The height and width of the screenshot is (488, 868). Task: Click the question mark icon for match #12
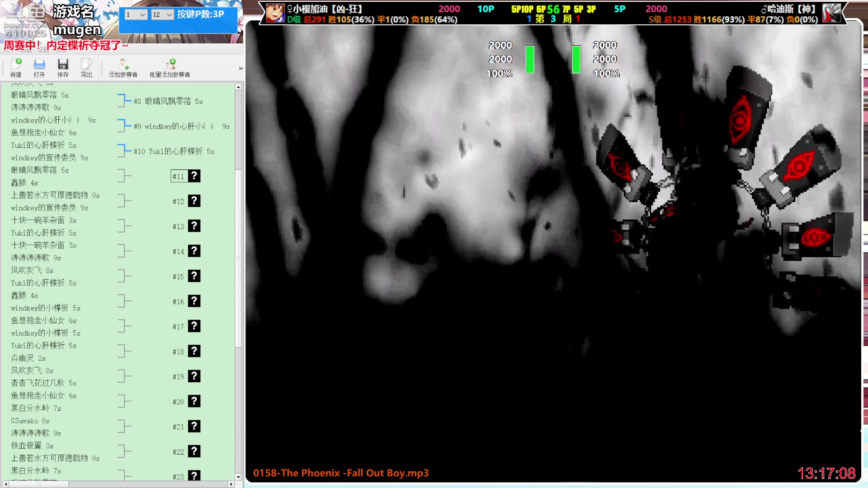coord(194,201)
